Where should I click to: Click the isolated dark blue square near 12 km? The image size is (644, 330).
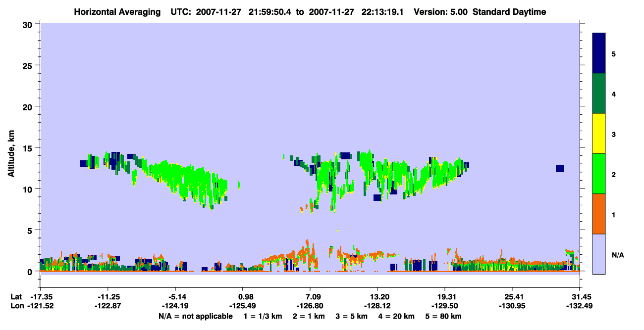click(560, 169)
